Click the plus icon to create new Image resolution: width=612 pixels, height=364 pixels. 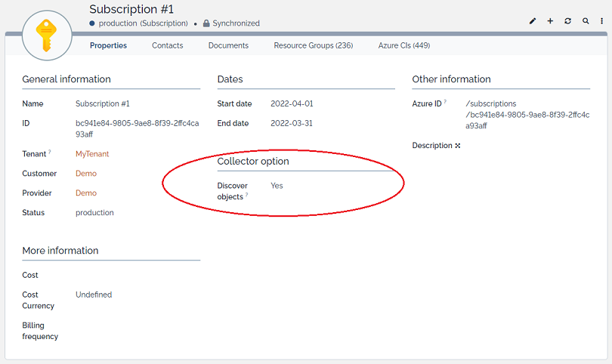tap(550, 21)
